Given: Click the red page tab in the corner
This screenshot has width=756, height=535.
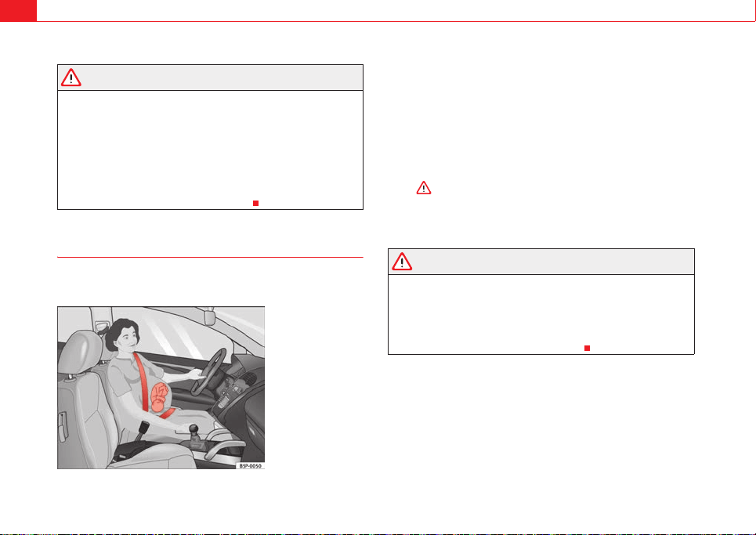Looking at the screenshot, I should click(18, 11).
